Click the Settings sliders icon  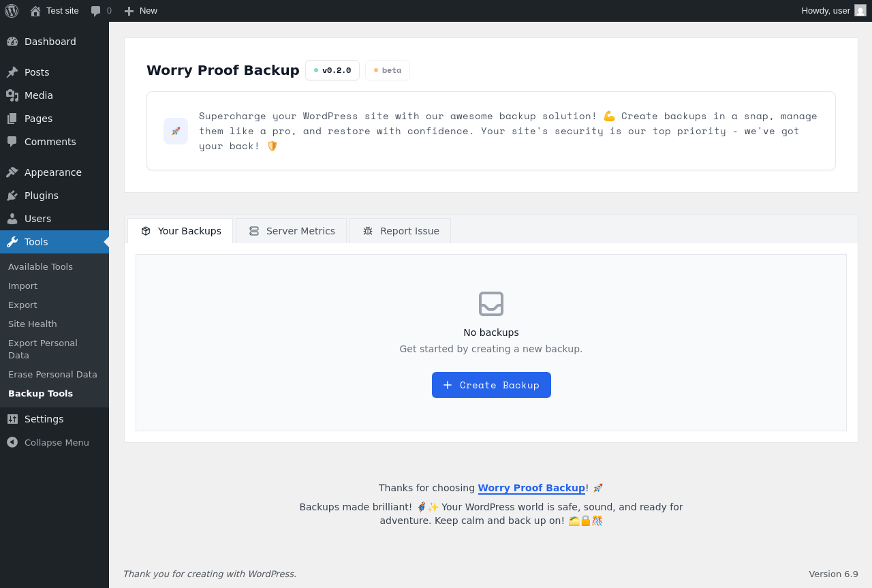(12, 419)
